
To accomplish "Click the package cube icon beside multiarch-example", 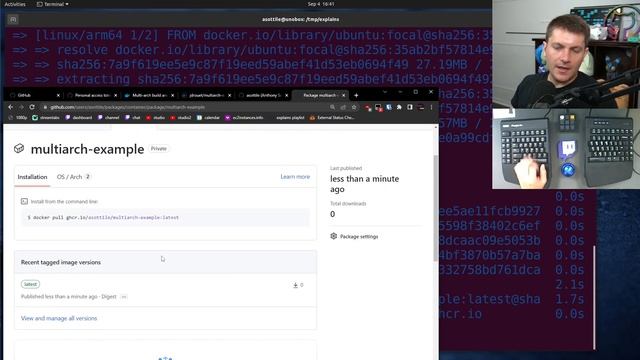I will (x=19, y=149).
